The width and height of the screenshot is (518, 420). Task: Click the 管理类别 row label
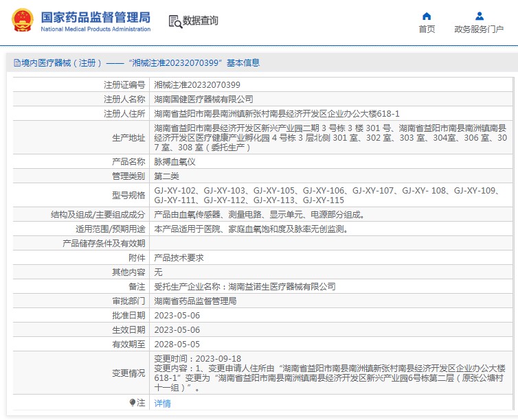(128, 176)
